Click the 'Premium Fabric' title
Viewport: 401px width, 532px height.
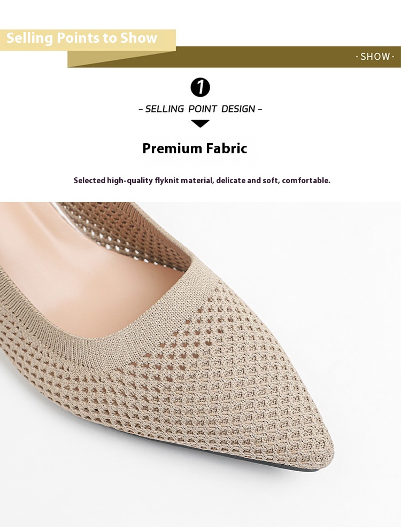point(195,148)
